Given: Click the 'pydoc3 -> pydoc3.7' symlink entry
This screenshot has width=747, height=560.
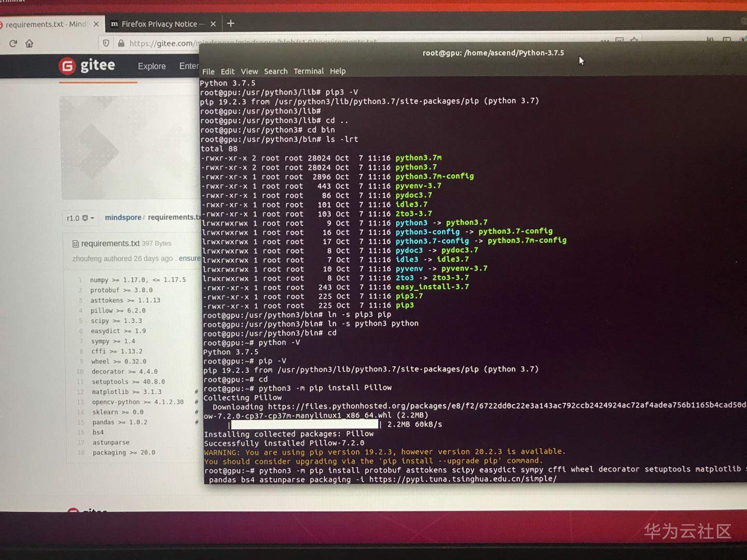Looking at the screenshot, I should [x=437, y=250].
